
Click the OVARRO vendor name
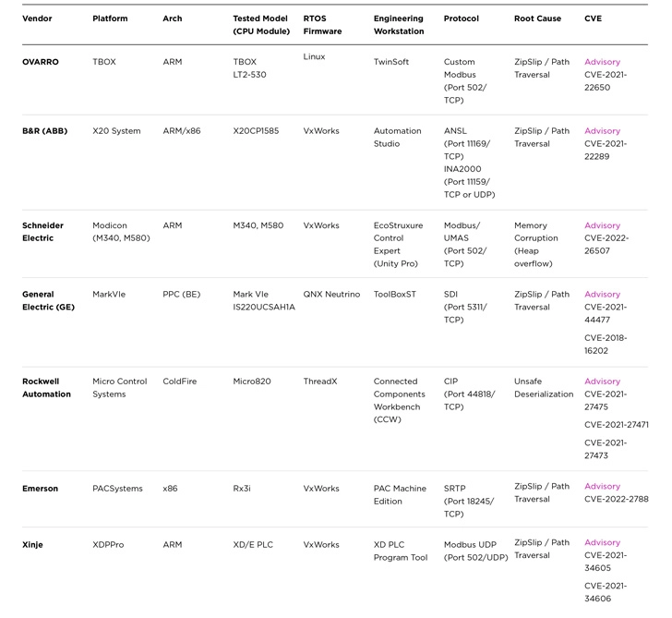pos(41,62)
